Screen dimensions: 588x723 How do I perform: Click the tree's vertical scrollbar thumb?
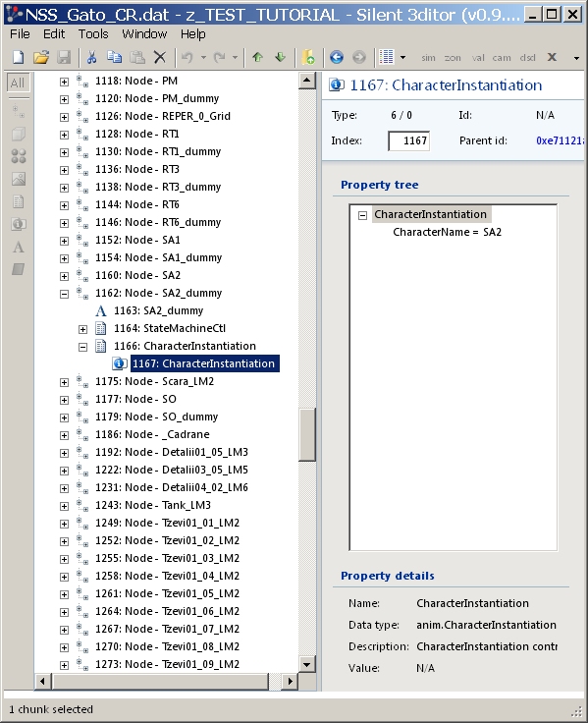tap(307, 435)
